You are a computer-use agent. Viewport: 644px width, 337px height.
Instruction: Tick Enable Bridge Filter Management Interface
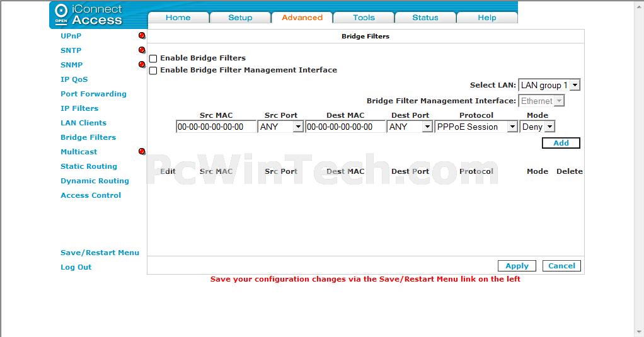[153, 71]
